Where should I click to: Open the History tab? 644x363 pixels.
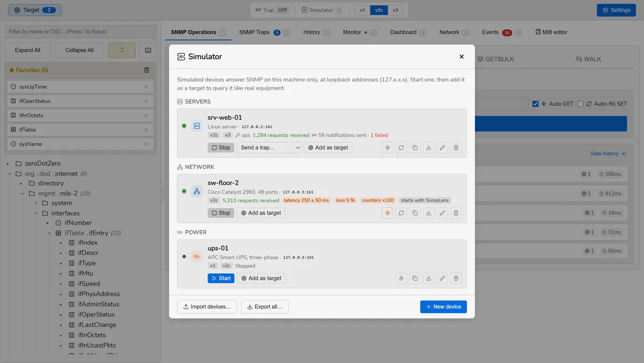[316, 32]
